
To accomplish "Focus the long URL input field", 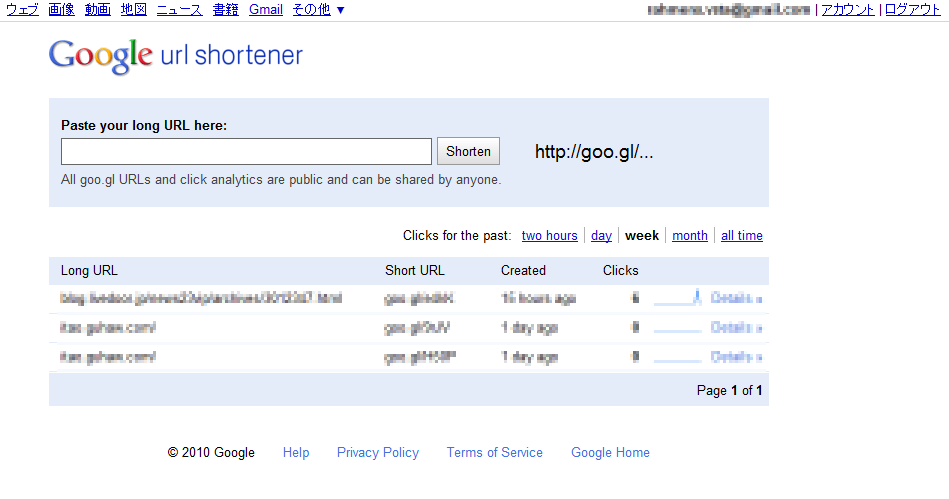I will click(x=246, y=151).
